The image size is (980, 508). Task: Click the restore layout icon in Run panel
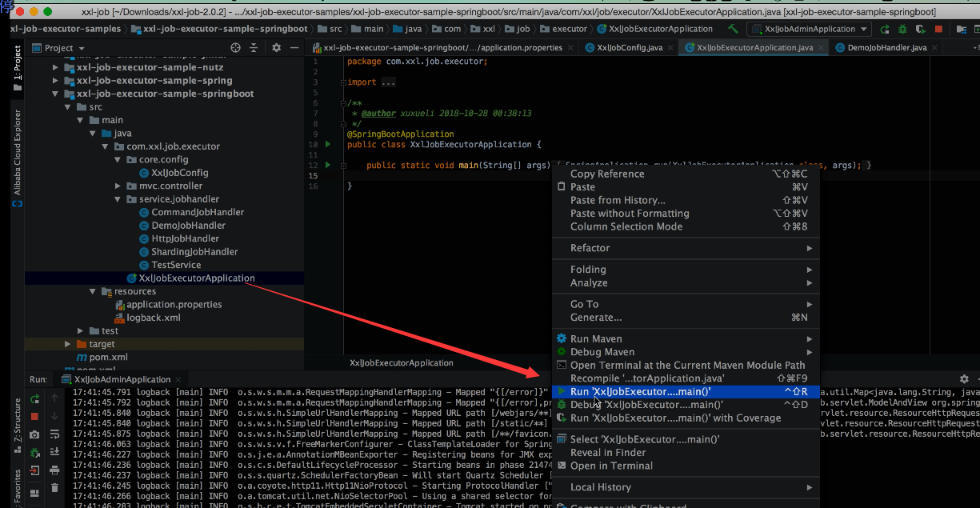coord(34,493)
